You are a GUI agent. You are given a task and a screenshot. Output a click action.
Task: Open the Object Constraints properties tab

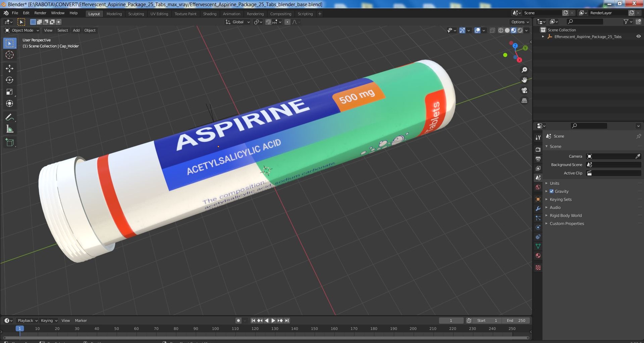click(x=538, y=237)
